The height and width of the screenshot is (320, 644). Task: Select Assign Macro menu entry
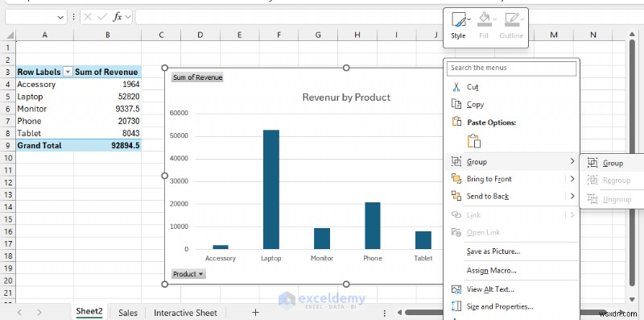pyautogui.click(x=512, y=270)
